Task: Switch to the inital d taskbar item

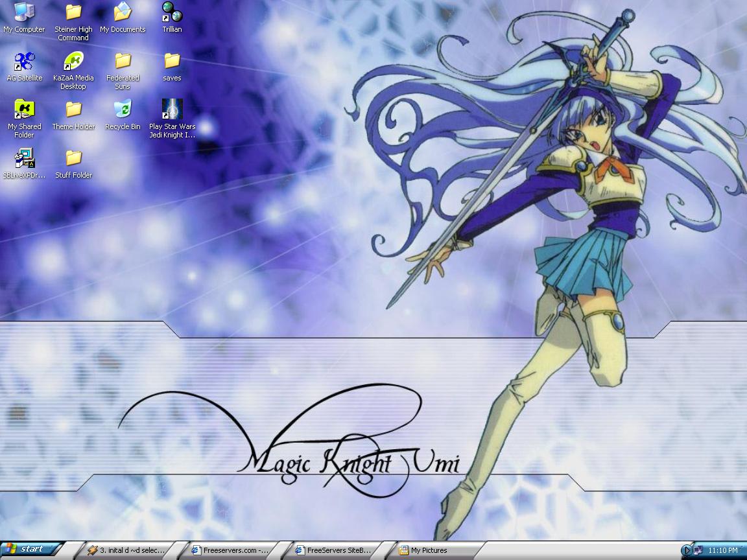Action: pos(126,550)
